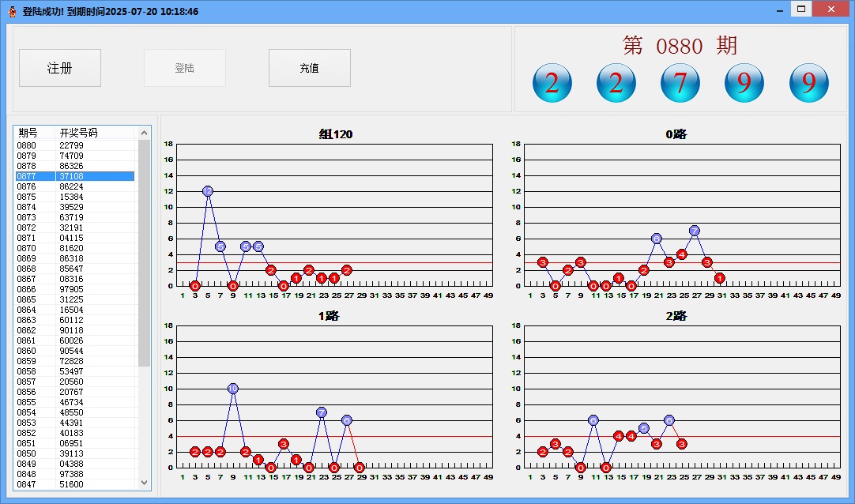Screen dimensions: 855x504
Task: Click the first blue ball showing 2
Action: click(552, 83)
